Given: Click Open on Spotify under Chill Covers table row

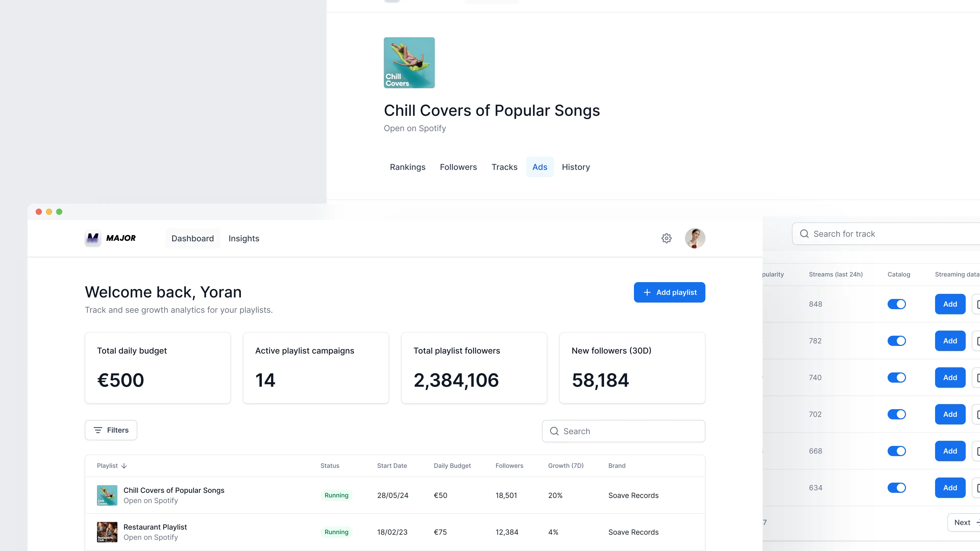Looking at the screenshot, I should click(x=151, y=501).
